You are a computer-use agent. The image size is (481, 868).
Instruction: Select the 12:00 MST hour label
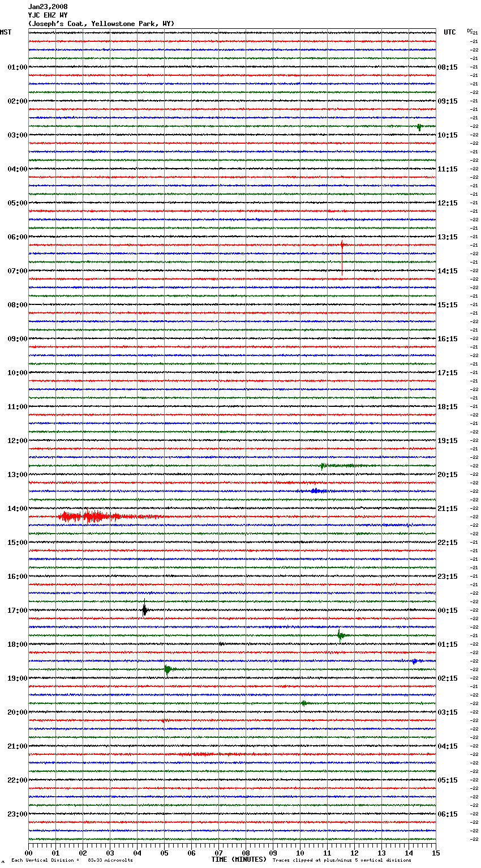click(x=17, y=441)
